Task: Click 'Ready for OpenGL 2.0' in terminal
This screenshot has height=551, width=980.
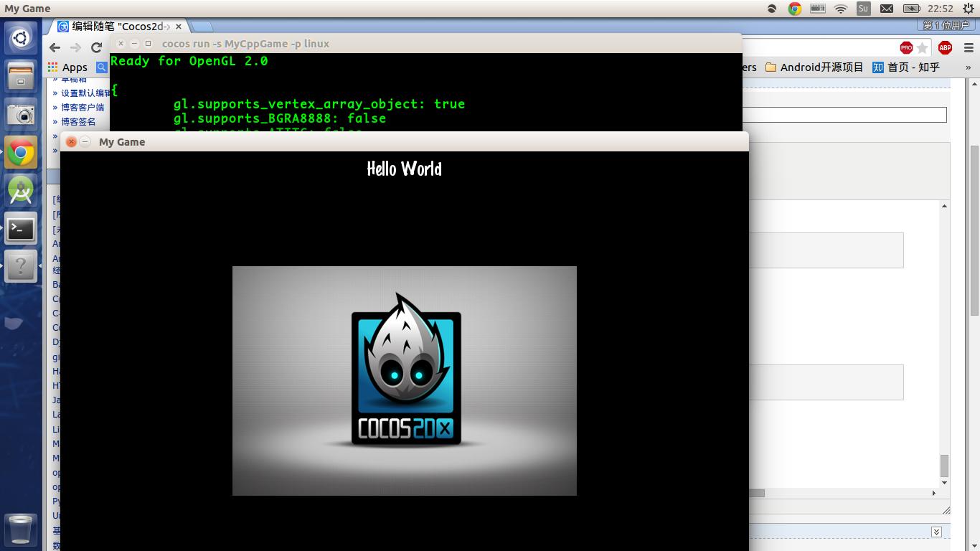Action: click(189, 61)
